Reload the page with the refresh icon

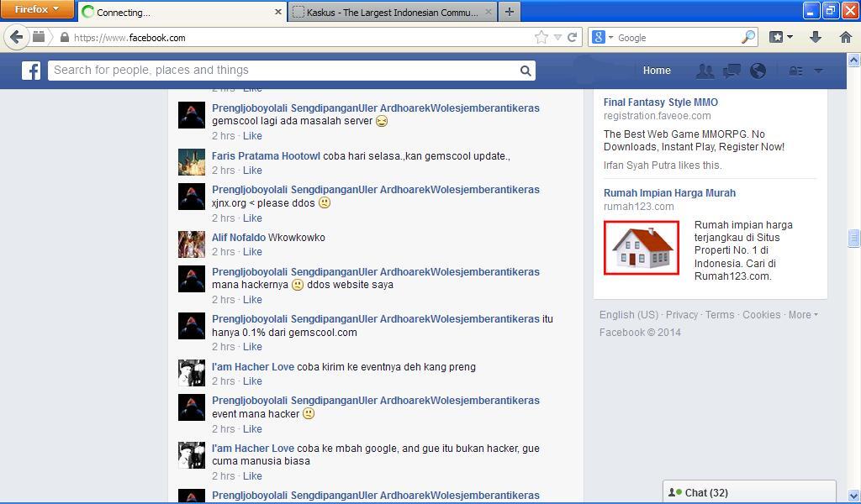(572, 37)
